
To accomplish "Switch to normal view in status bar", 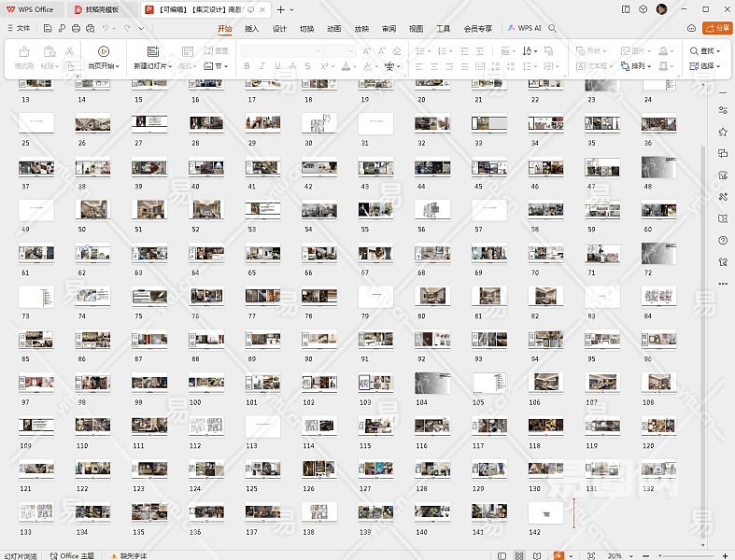I will pyautogui.click(x=500, y=555).
